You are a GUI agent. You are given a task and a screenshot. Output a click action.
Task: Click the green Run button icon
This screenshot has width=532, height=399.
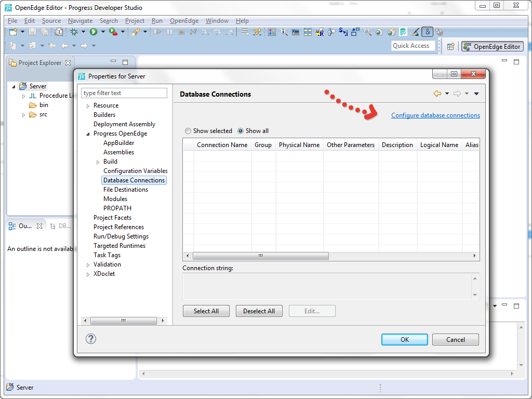click(x=94, y=32)
